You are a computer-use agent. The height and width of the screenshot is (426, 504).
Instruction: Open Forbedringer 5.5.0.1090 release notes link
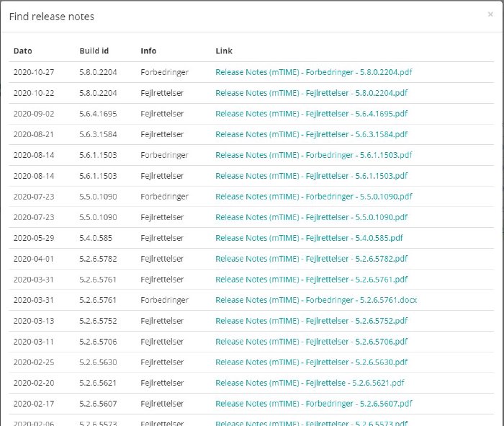pyautogui.click(x=313, y=197)
